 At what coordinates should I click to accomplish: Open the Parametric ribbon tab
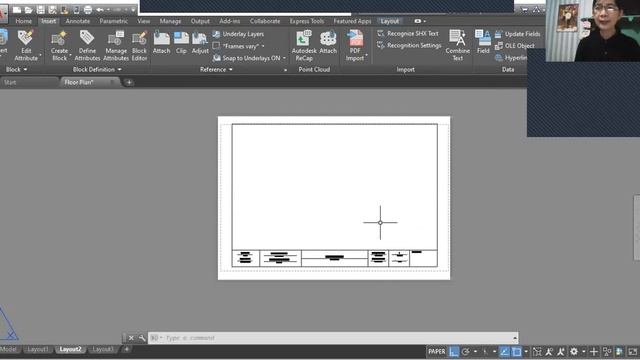(113, 21)
